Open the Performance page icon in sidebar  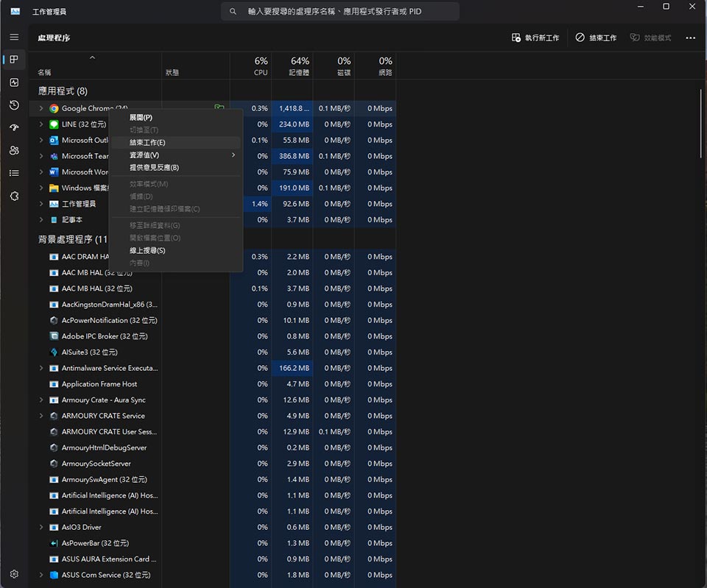click(15, 82)
